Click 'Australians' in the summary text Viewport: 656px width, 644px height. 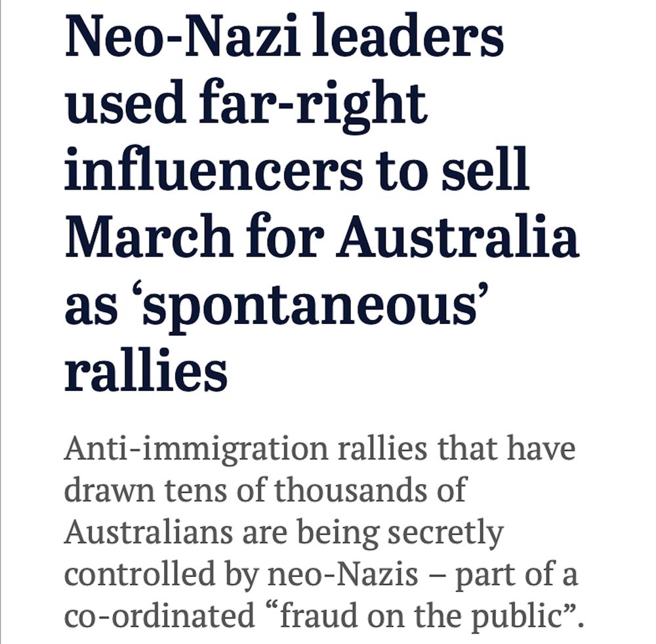click(x=148, y=532)
